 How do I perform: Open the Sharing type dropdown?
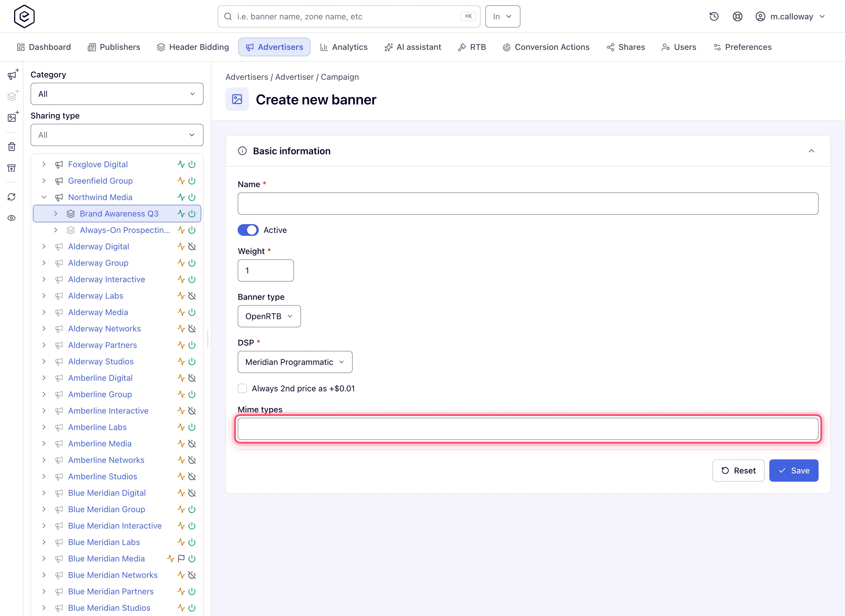pyautogui.click(x=117, y=135)
